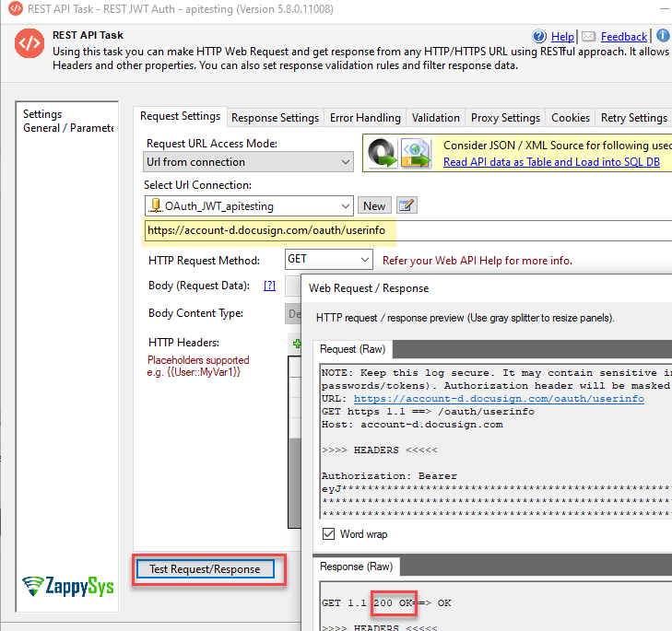Click the 'HTTP Headers:' label
Screen dimensions: 672x631
pos(183,343)
